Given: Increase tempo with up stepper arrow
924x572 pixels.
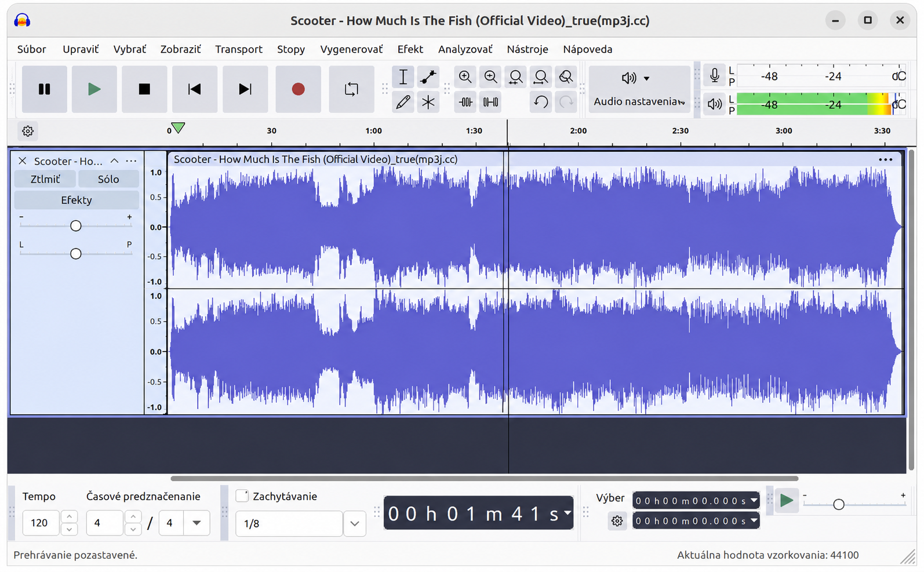Looking at the screenshot, I should click(69, 516).
